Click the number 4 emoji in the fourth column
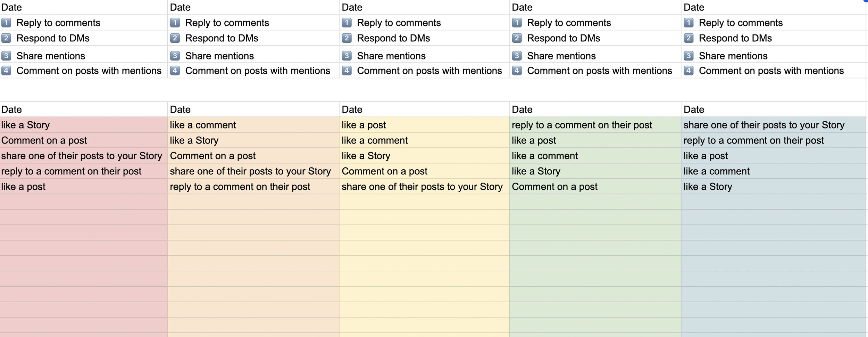868x337 pixels. (x=517, y=71)
